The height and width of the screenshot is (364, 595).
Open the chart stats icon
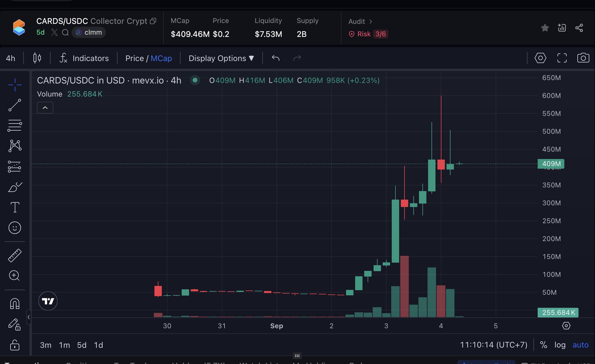click(562, 28)
